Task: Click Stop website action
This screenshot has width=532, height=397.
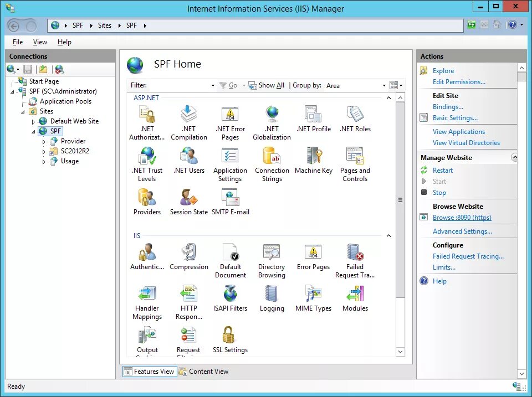Action: tap(439, 193)
